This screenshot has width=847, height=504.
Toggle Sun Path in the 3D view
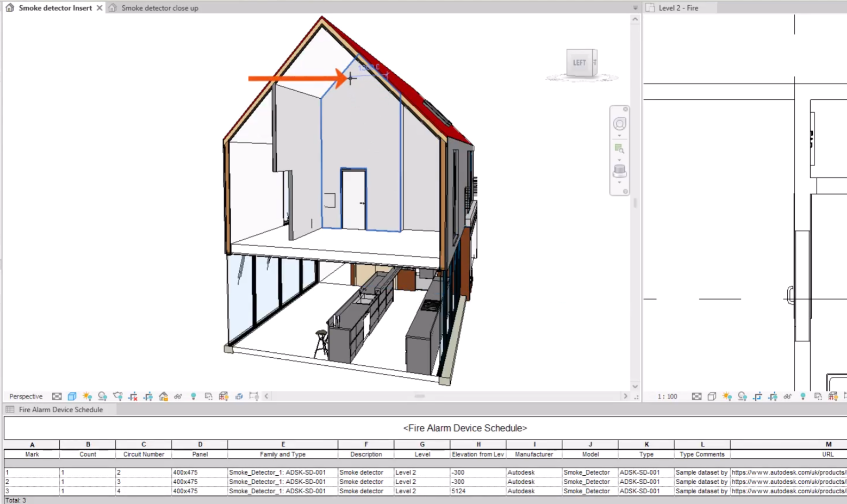[87, 396]
